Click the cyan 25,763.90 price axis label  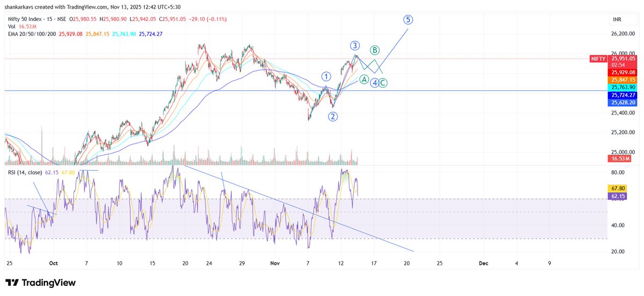coord(622,87)
